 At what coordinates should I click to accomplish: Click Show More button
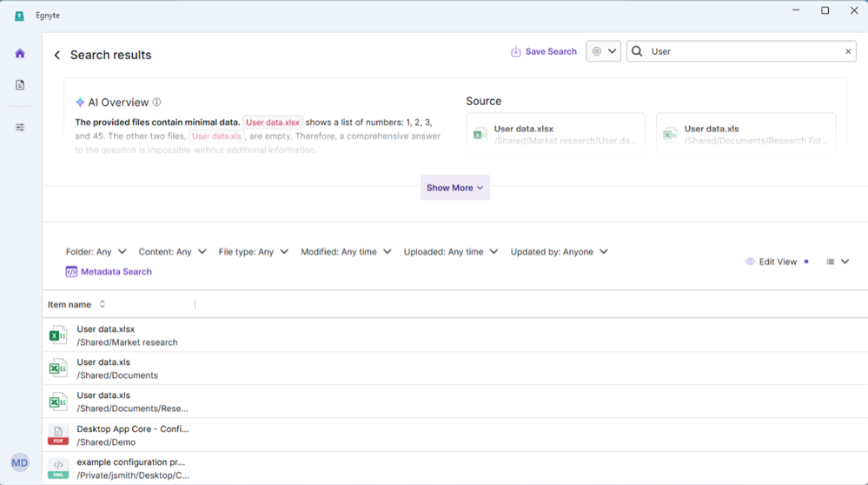[455, 188]
